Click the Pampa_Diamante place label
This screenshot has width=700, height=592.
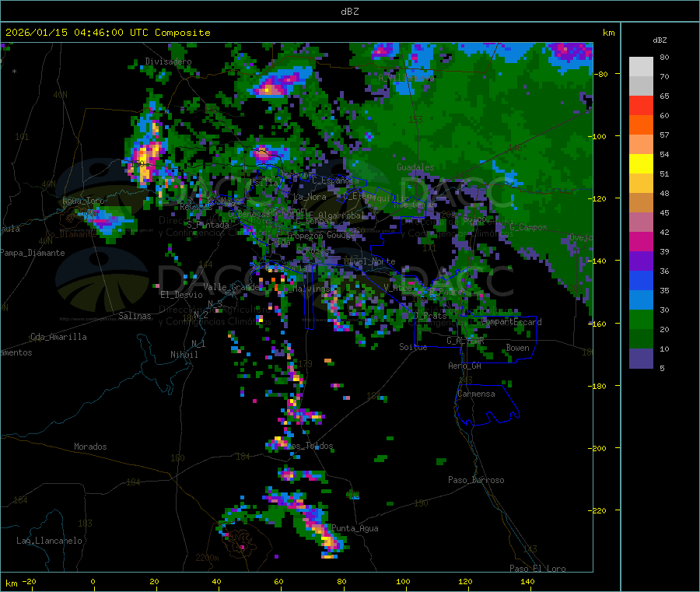click(x=32, y=253)
